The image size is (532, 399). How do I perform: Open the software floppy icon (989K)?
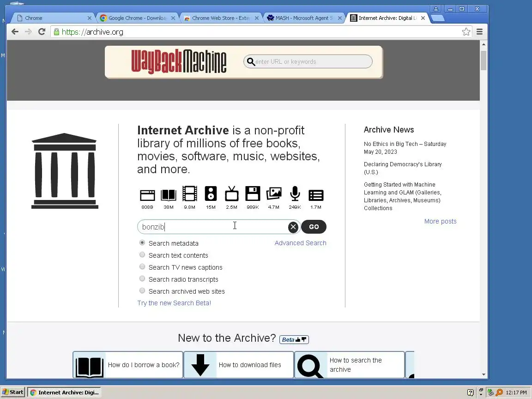coord(253,193)
